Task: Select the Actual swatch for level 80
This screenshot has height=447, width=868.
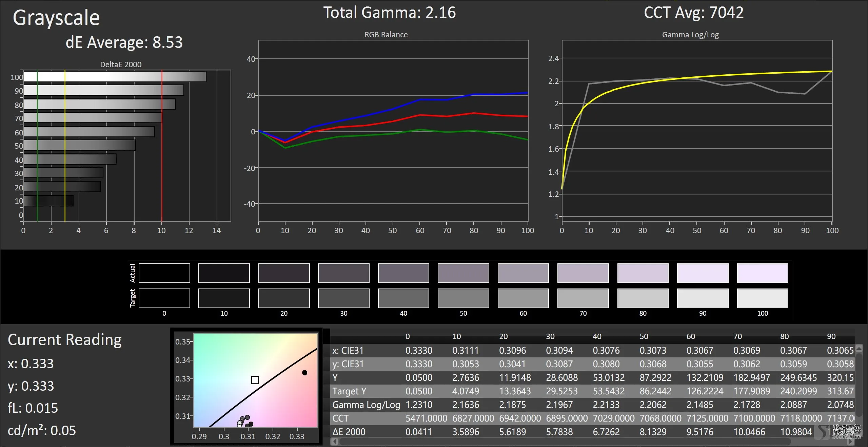Action: (x=643, y=273)
